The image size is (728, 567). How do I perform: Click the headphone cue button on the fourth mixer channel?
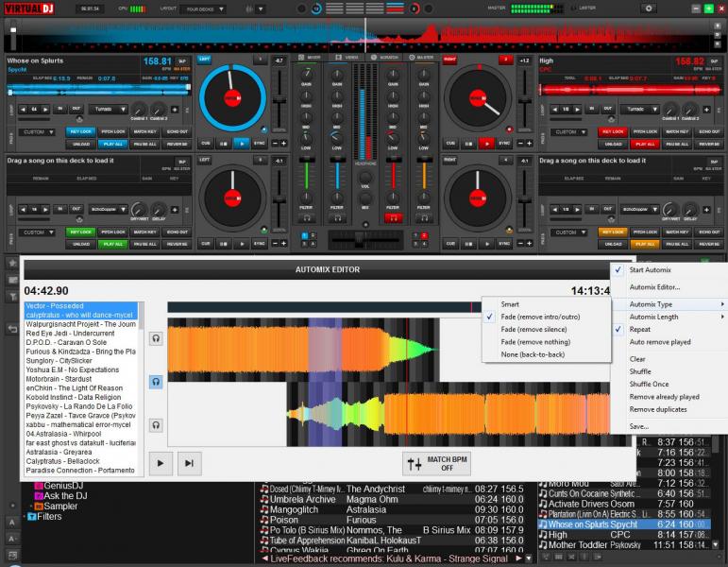[424, 217]
